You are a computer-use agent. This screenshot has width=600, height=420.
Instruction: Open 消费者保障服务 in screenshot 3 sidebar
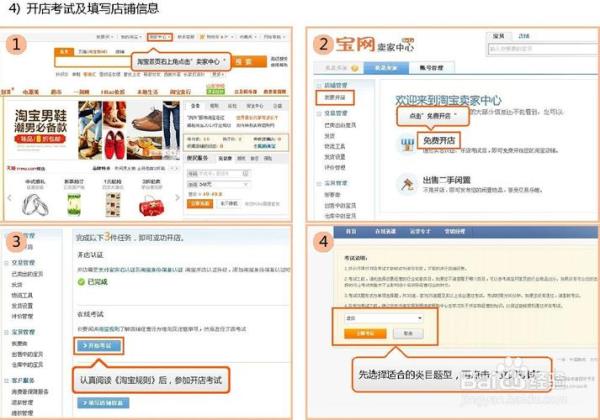(x=30, y=392)
